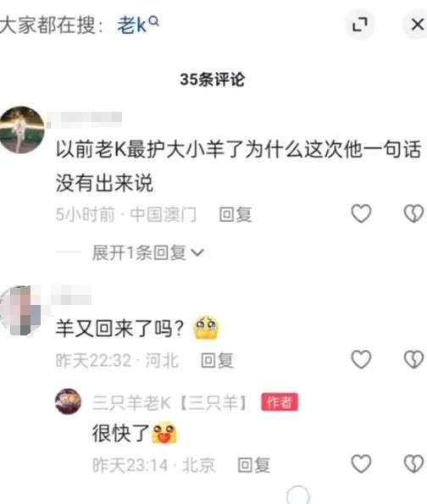Open the blurred avatar of second commenter
This screenshot has width=427, height=504.
point(20,311)
